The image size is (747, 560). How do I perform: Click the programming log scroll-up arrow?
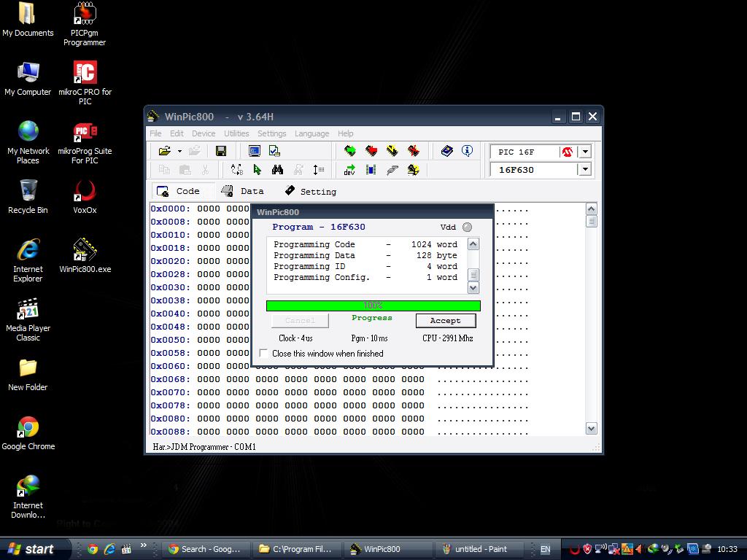pos(473,244)
